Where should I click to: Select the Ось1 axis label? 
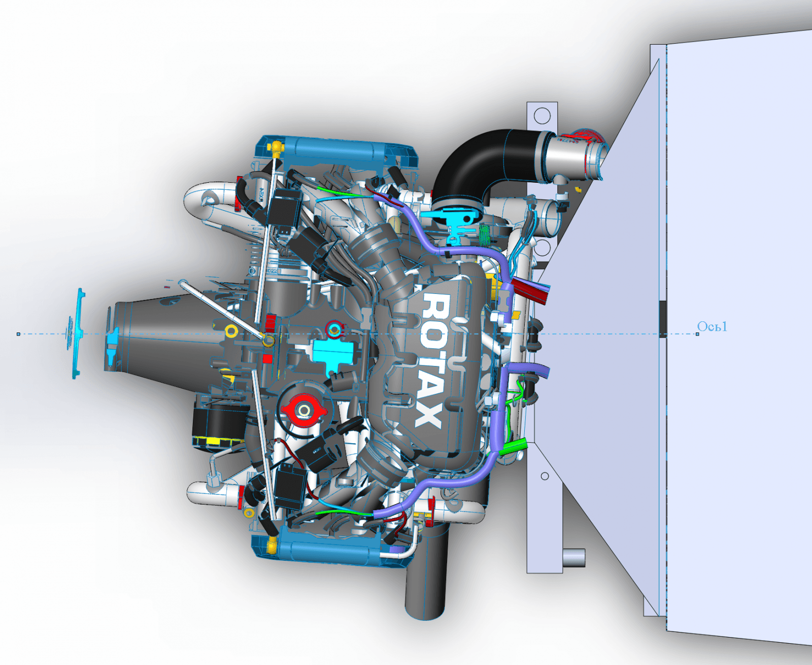(712, 326)
